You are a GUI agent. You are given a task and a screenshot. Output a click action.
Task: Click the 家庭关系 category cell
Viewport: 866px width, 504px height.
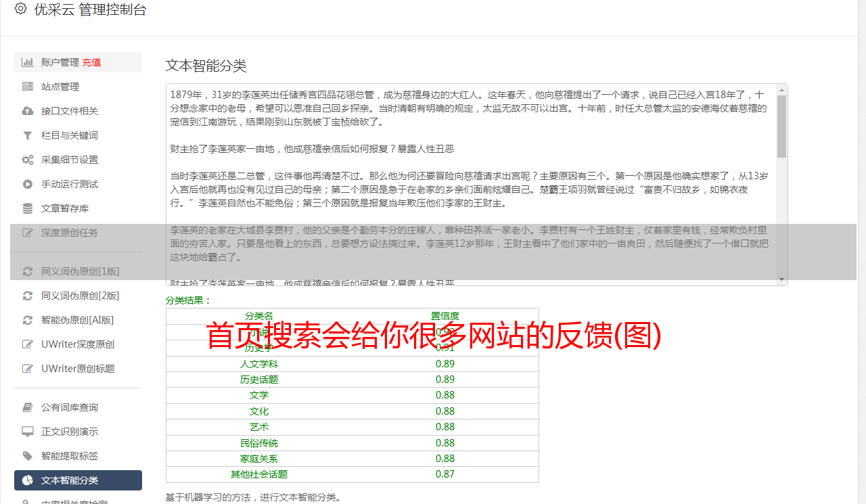(259, 459)
